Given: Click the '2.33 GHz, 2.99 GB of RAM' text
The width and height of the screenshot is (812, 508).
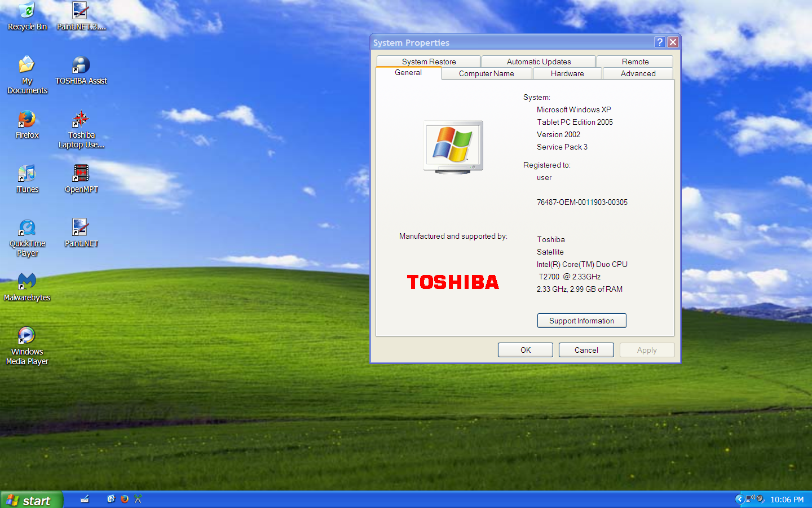Looking at the screenshot, I should [580, 289].
